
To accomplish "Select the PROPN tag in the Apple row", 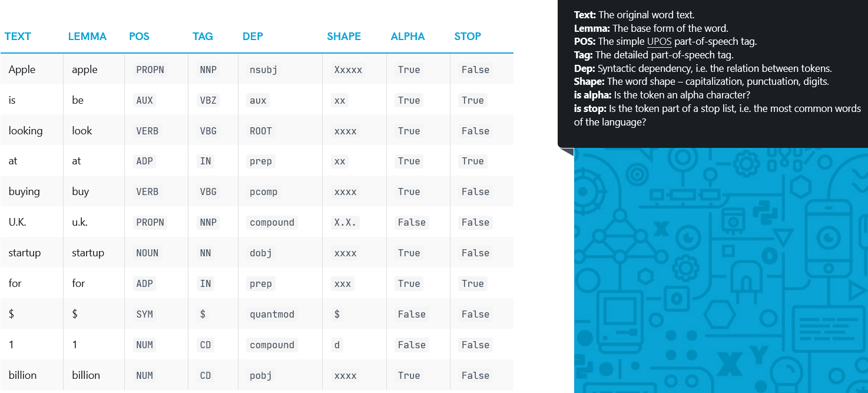I will pos(150,70).
